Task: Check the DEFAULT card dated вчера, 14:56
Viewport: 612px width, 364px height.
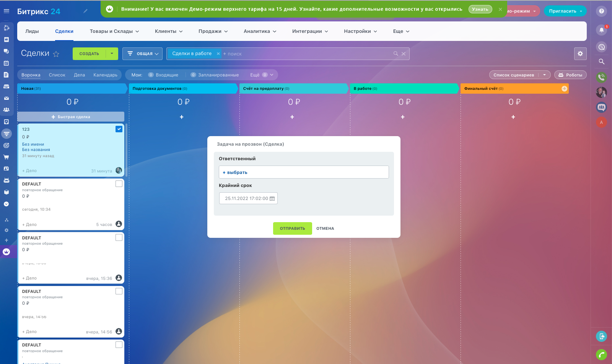Action: [119, 291]
